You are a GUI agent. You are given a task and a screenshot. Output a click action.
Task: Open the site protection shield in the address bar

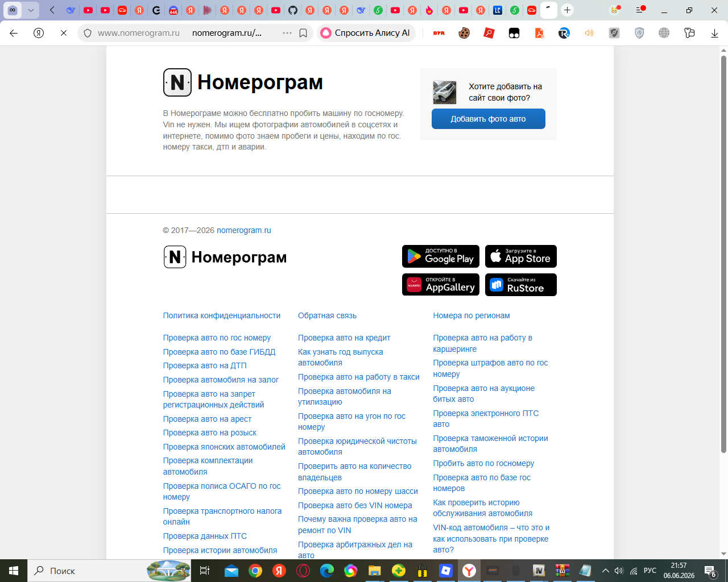pyautogui.click(x=88, y=33)
